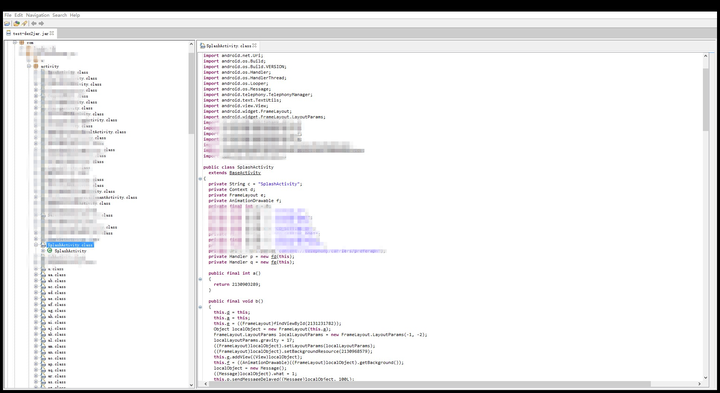
Task: Open the Search menu
Action: pyautogui.click(x=60, y=15)
